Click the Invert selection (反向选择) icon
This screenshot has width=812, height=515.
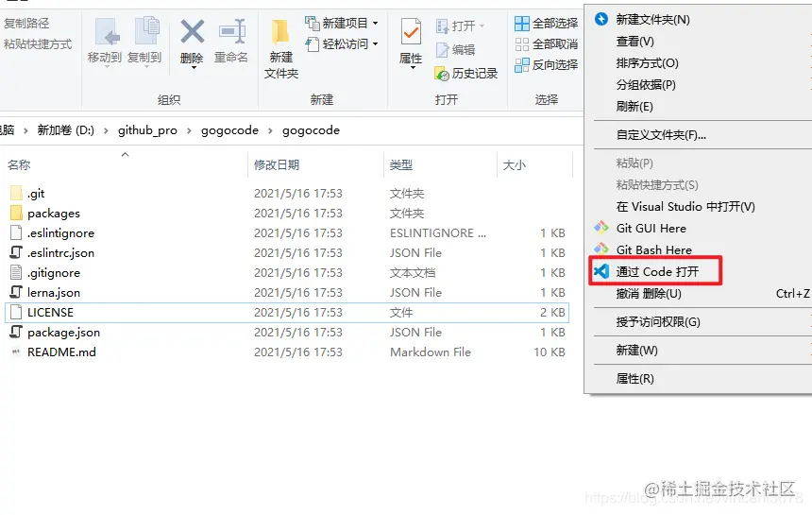click(522, 65)
